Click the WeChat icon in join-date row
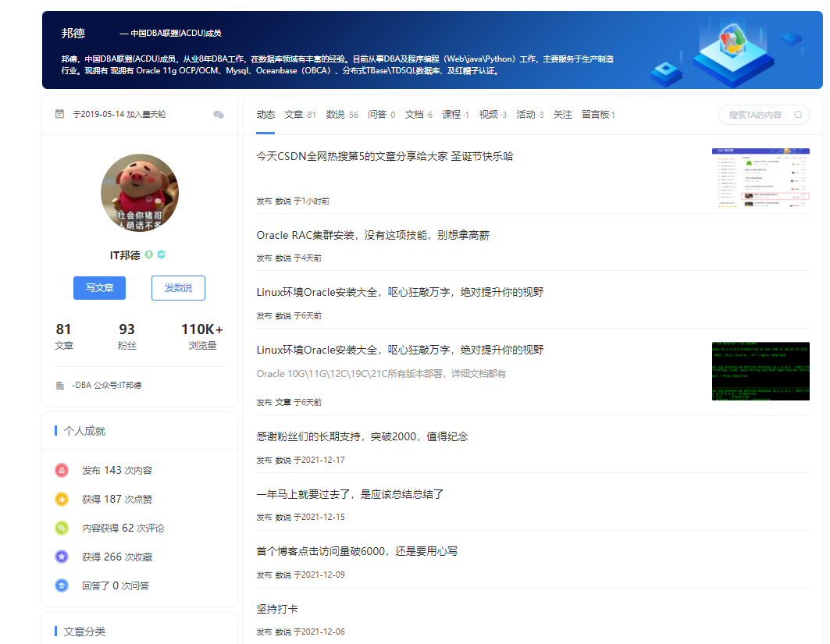 218,114
